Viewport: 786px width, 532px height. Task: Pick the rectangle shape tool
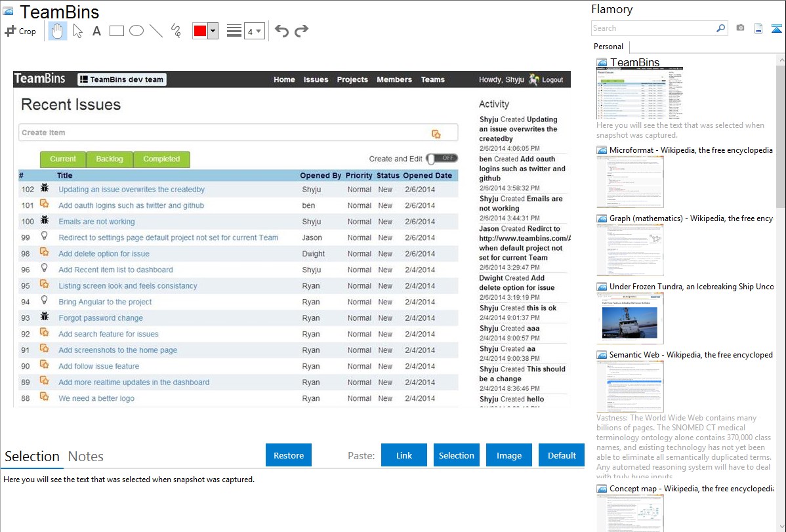pyautogui.click(x=117, y=31)
